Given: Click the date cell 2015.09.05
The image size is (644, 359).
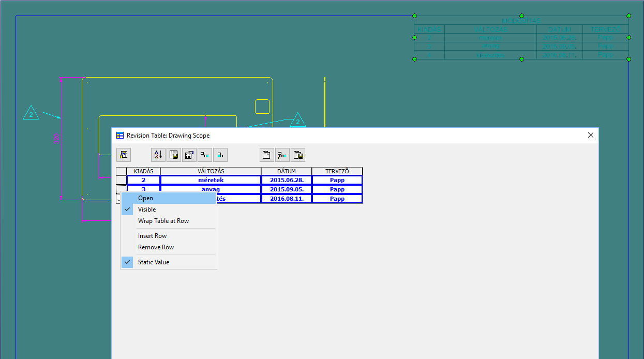Looking at the screenshot, I should coord(286,189).
